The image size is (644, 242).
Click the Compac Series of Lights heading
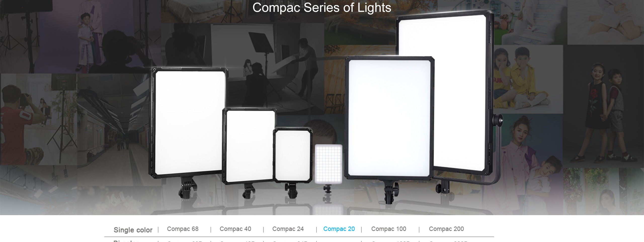click(322, 8)
